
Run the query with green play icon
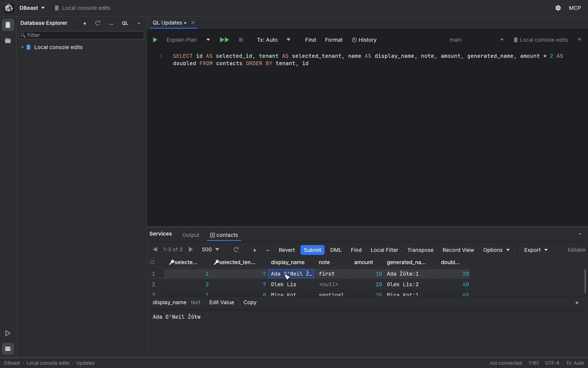tap(155, 40)
